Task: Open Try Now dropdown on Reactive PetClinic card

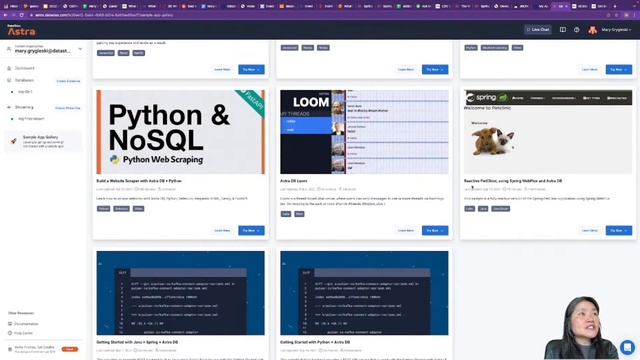Action: 618,231
